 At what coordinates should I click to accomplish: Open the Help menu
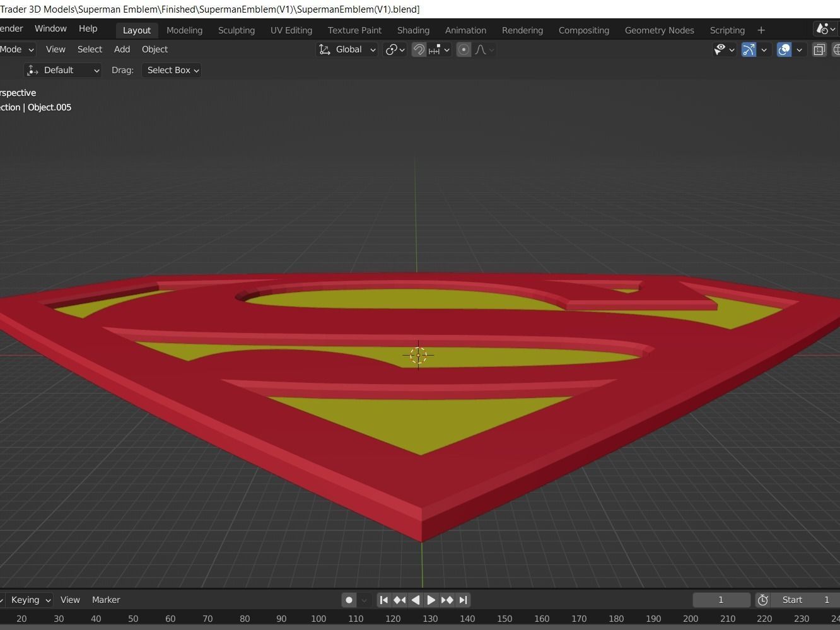coord(88,28)
